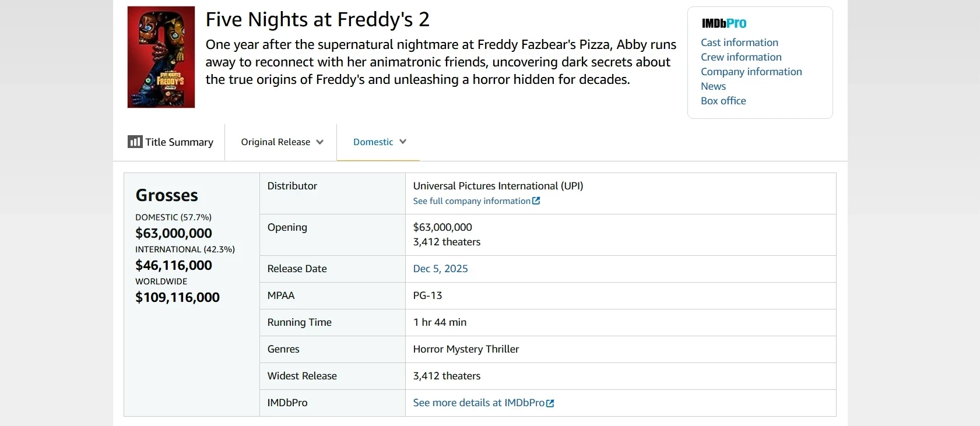Click See more details at IMDbPro
Viewport: 980px width, 426px height.
479,403
